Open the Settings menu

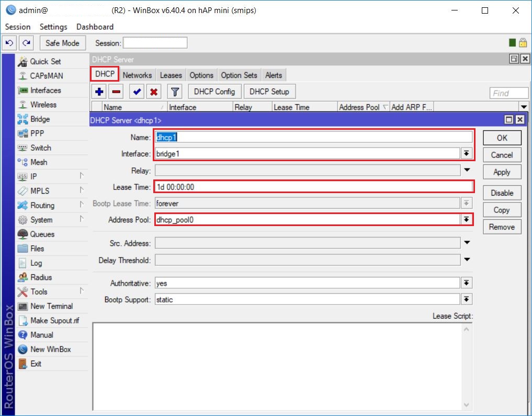coord(53,27)
